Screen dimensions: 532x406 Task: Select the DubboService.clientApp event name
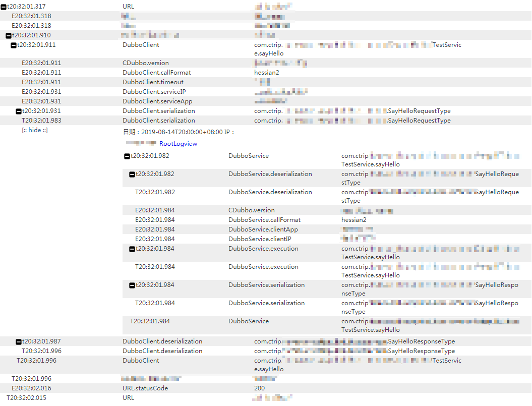(263, 229)
